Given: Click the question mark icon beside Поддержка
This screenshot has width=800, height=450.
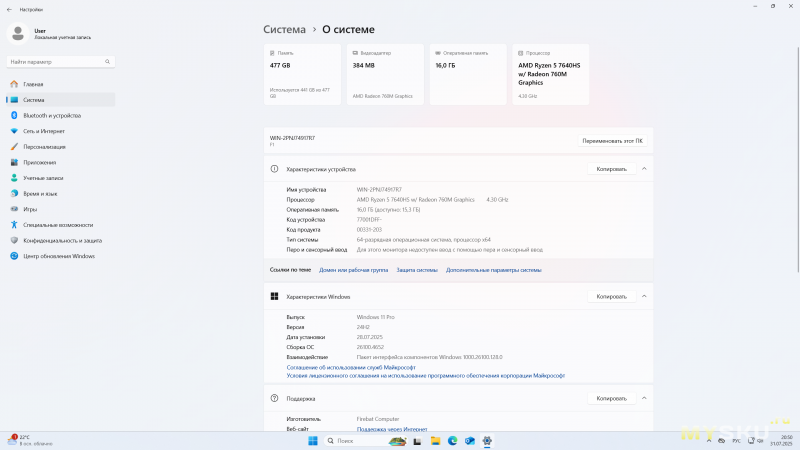Looking at the screenshot, I should (274, 398).
